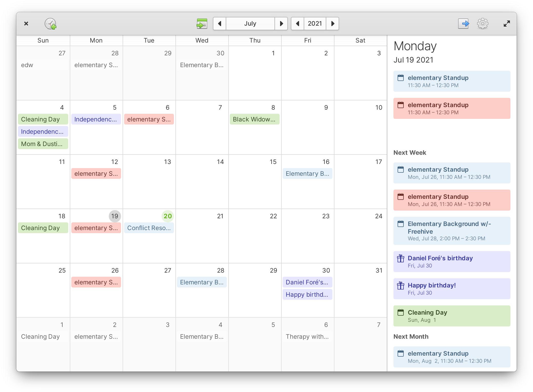Click the calendar settings gear icon

click(x=483, y=24)
